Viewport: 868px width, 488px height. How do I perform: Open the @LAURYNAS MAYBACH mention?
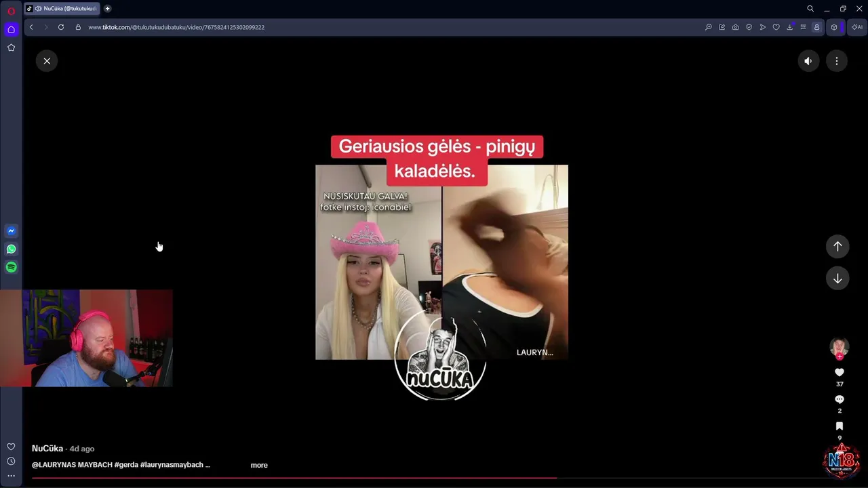click(72, 465)
